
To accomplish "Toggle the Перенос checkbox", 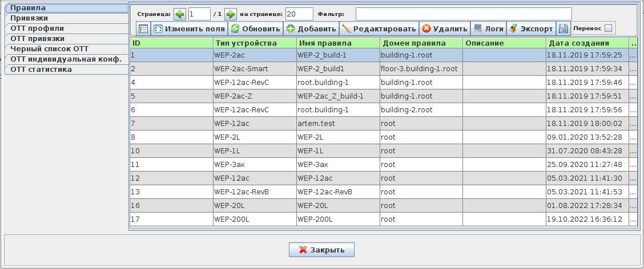I will click(608, 28).
